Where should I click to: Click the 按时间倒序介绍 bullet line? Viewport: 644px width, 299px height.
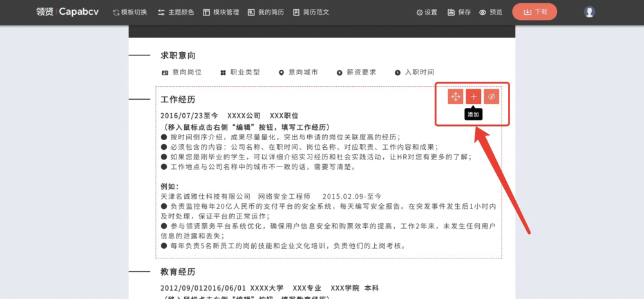(x=281, y=137)
